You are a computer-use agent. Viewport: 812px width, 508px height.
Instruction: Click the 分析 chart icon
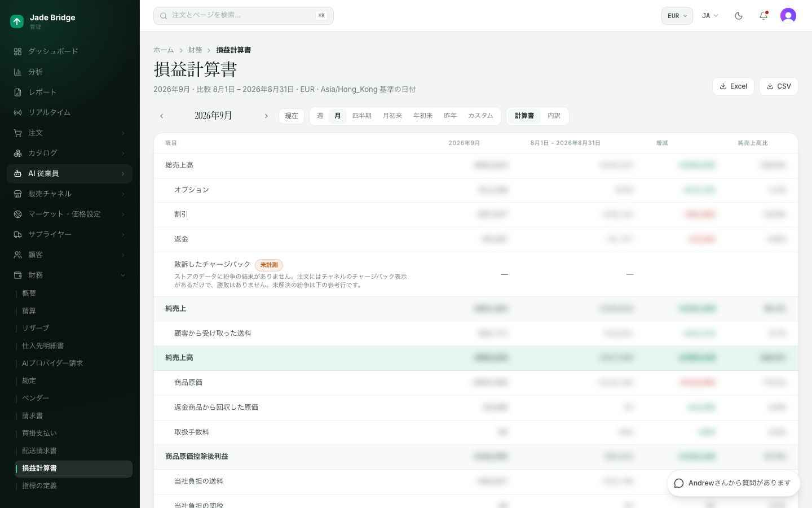click(x=17, y=72)
